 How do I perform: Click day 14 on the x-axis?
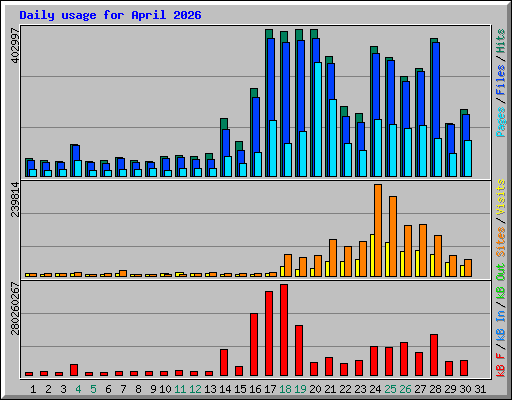[x=225, y=389]
